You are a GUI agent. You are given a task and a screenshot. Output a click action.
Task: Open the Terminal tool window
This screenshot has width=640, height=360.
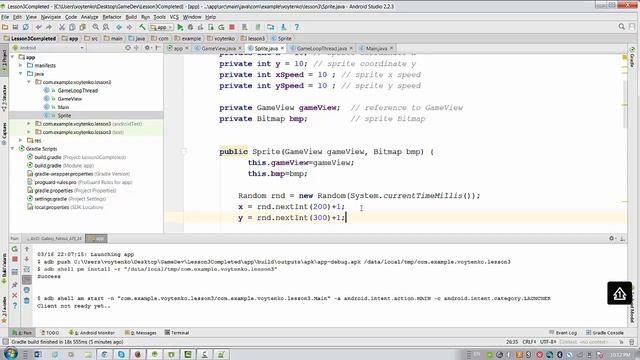[177, 333]
